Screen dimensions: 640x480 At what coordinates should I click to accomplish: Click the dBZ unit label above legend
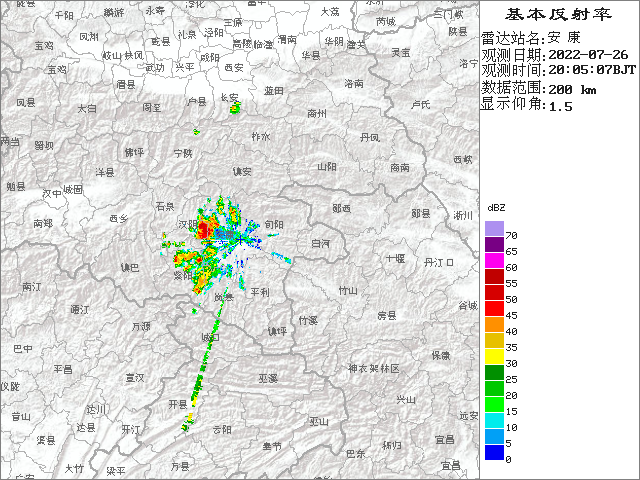point(495,206)
